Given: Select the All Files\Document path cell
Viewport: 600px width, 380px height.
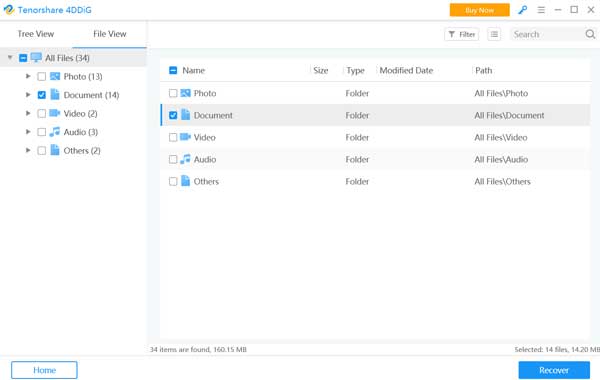Looking at the screenshot, I should click(509, 115).
